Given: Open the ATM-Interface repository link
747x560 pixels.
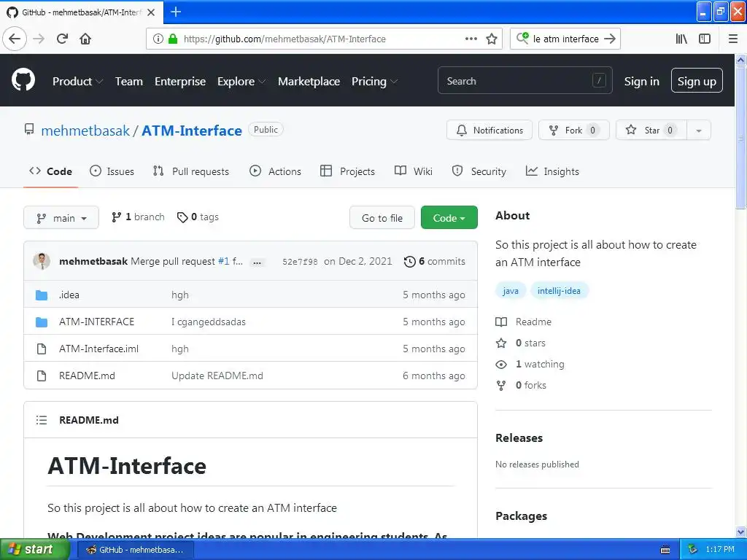Looking at the screenshot, I should tap(192, 131).
